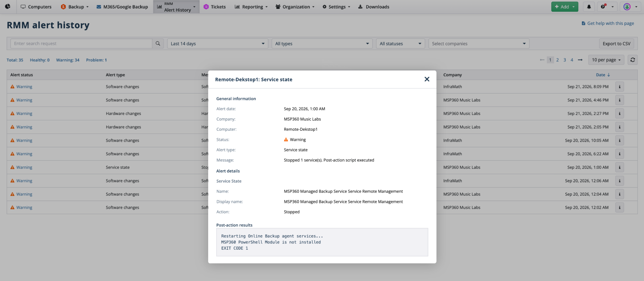644x281 pixels.
Task: Click the dialog's Remote-Dekstop1 computer value
Action: 301,129
